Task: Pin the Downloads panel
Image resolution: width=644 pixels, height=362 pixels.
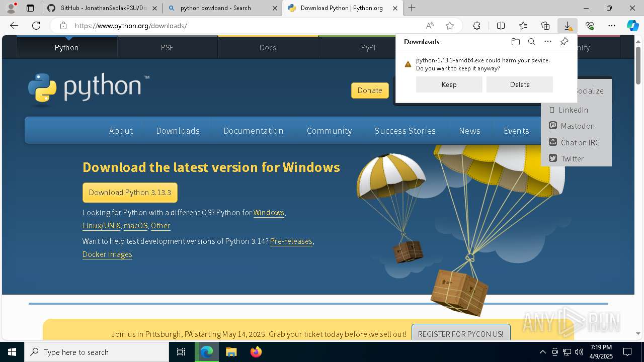Action: (564, 42)
